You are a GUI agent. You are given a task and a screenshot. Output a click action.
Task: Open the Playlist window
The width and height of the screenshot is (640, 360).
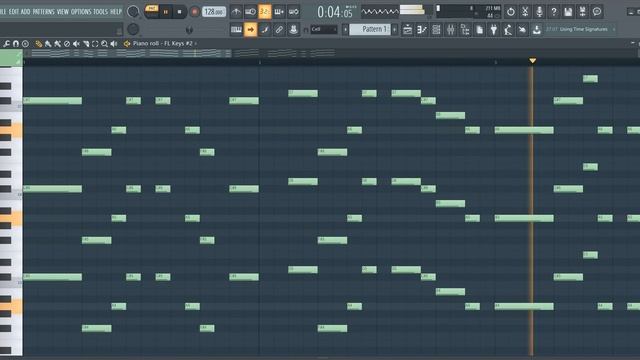(407, 29)
